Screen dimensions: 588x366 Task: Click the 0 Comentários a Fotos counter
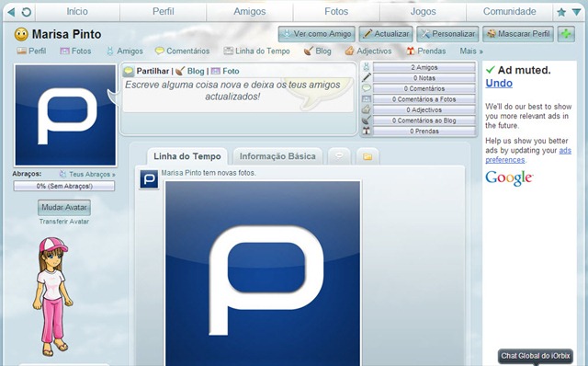pyautogui.click(x=424, y=99)
